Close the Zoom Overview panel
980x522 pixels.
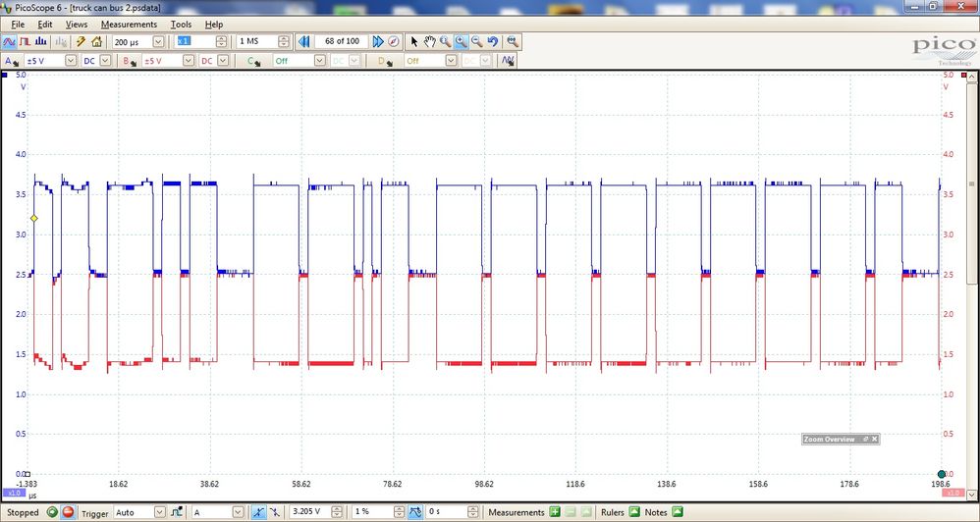(x=874, y=439)
